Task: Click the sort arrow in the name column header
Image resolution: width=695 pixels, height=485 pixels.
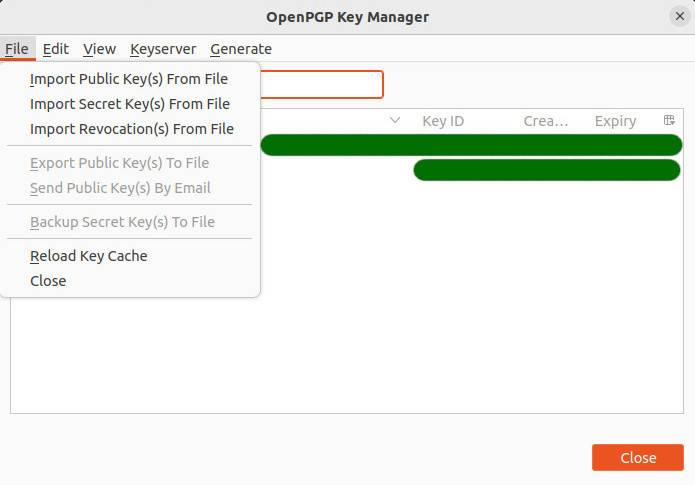Action: 395,121
